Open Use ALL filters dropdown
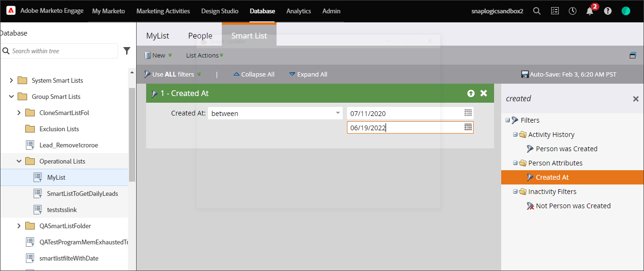644x271 pixels. pyautogui.click(x=173, y=74)
